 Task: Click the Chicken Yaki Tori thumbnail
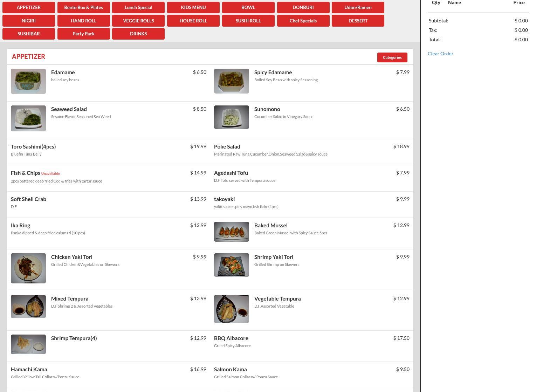click(28, 268)
